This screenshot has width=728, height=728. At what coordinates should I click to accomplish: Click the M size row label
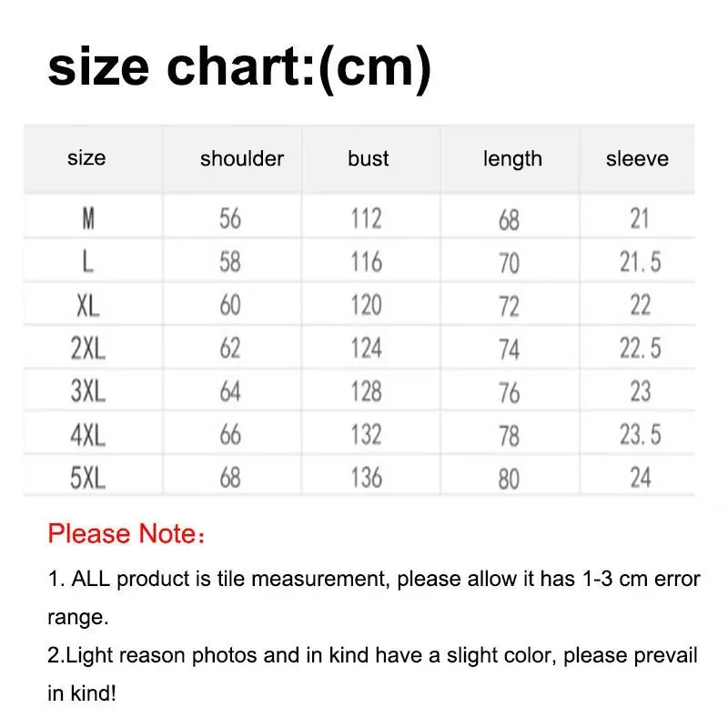pos(88,218)
